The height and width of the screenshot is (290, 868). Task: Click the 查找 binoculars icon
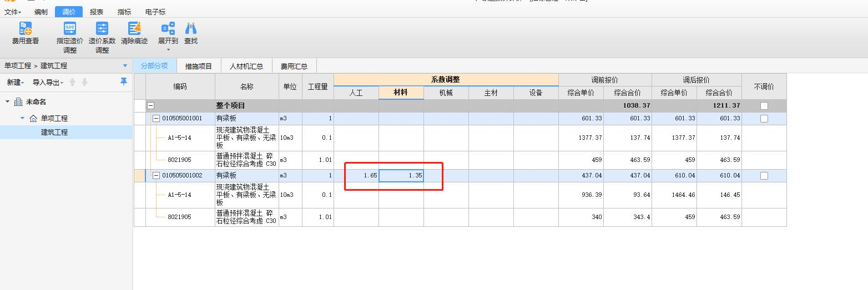(191, 29)
